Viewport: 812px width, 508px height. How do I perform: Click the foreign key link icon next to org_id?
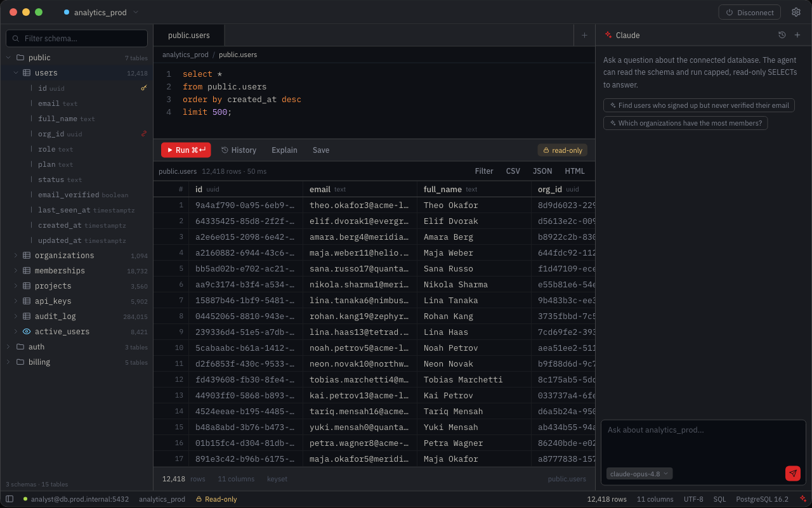pyautogui.click(x=144, y=134)
